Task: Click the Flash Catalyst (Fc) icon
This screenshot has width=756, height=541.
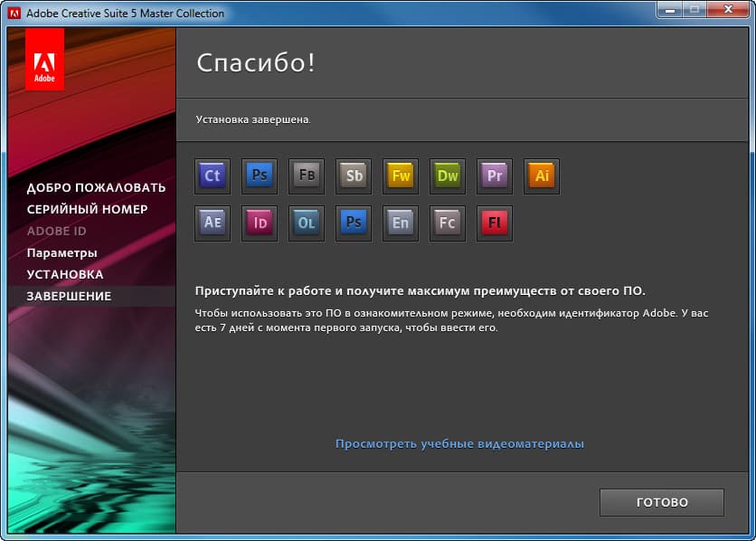Action: click(448, 223)
